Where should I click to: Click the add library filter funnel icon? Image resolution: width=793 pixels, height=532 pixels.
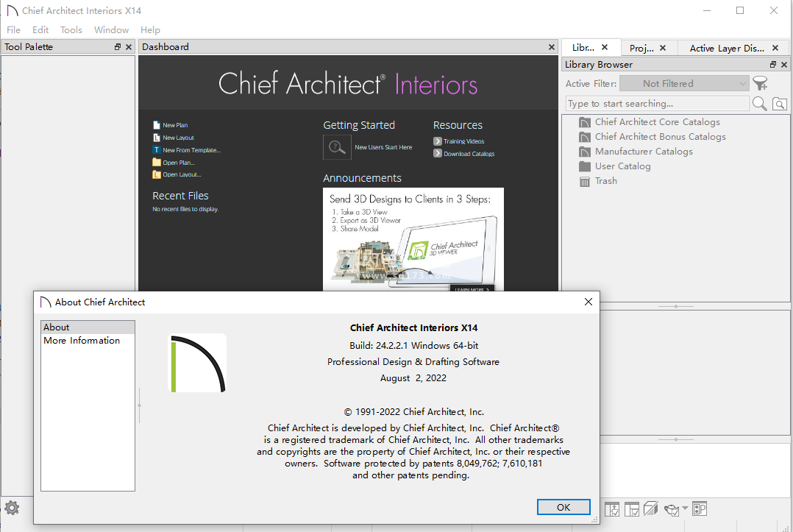[x=760, y=83]
